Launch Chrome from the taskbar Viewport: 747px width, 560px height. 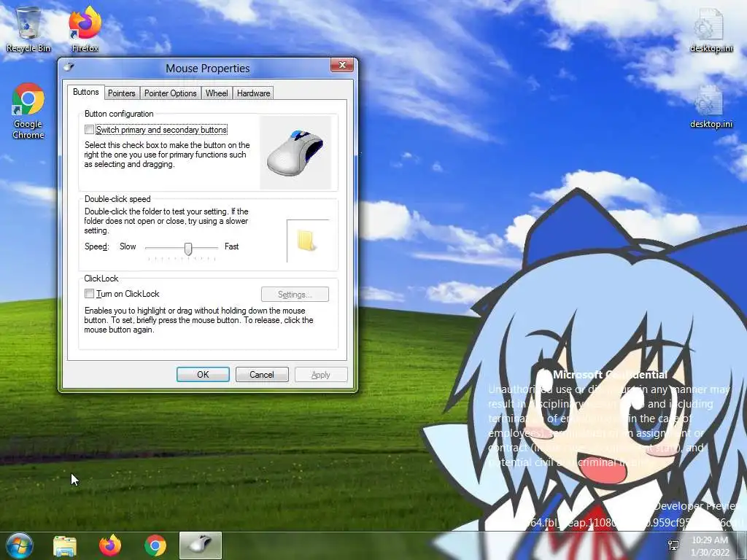point(155,545)
